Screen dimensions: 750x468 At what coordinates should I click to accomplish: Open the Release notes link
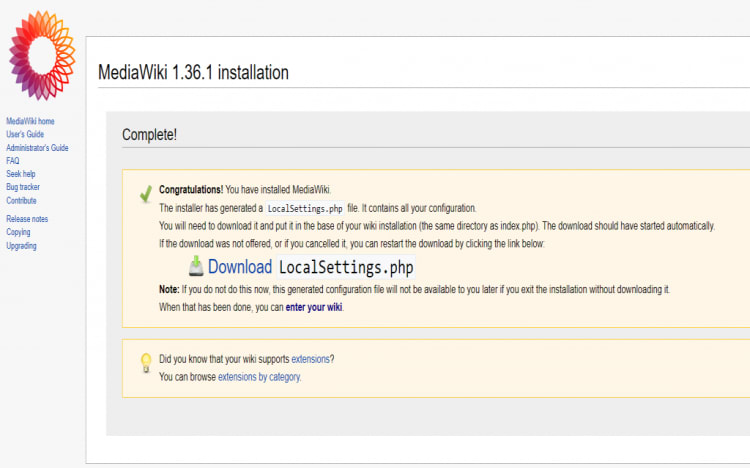(x=27, y=219)
